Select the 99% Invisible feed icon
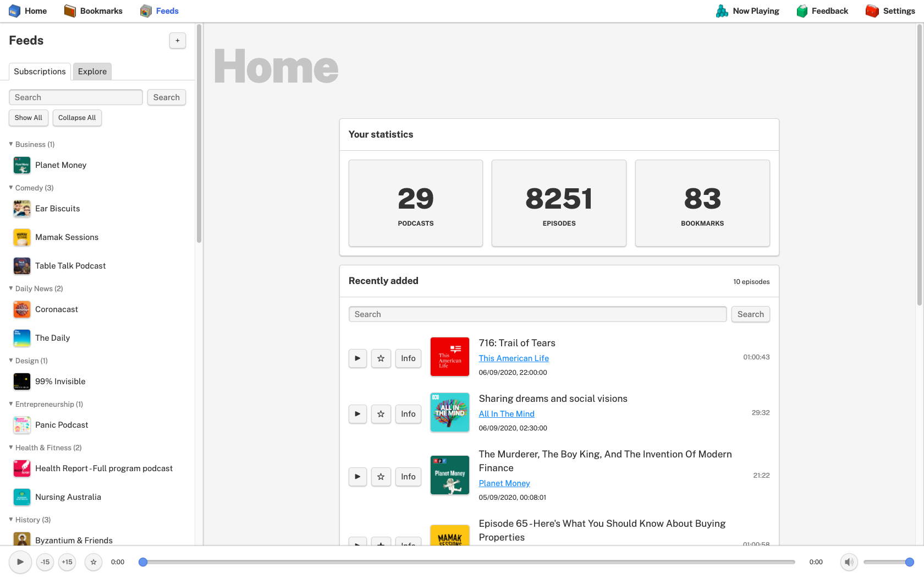This screenshot has height=578, width=924. tap(22, 381)
